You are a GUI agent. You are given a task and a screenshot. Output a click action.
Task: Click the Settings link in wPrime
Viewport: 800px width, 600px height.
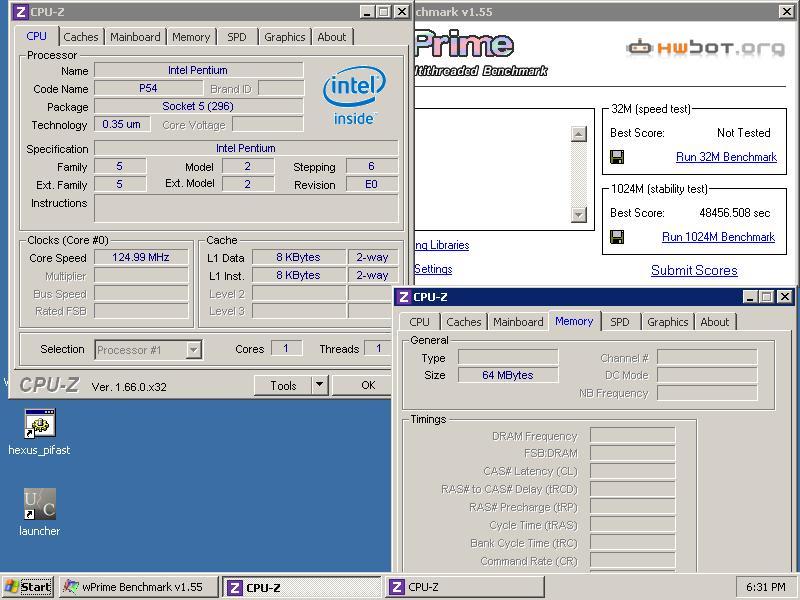[433, 269]
